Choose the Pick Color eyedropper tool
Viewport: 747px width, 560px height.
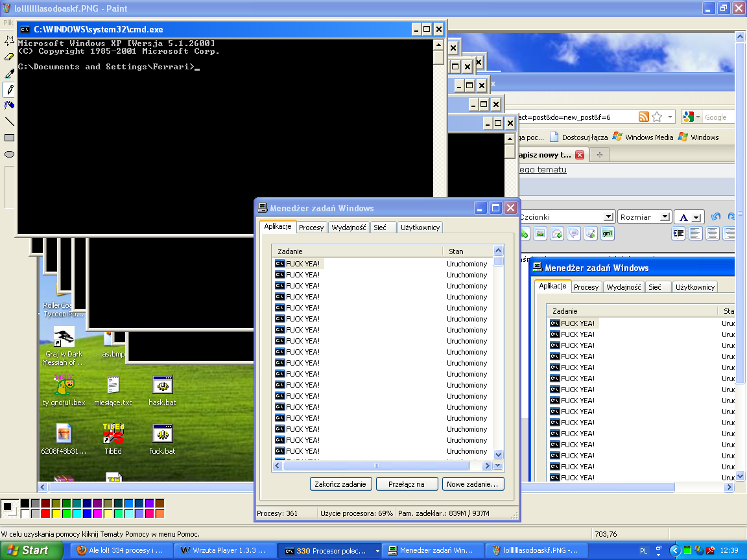[9, 73]
